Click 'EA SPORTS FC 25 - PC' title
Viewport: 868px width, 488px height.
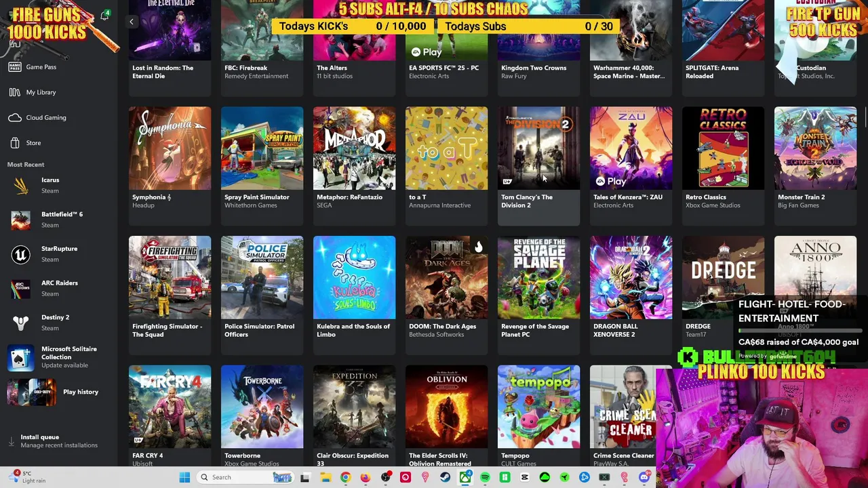[443, 68]
